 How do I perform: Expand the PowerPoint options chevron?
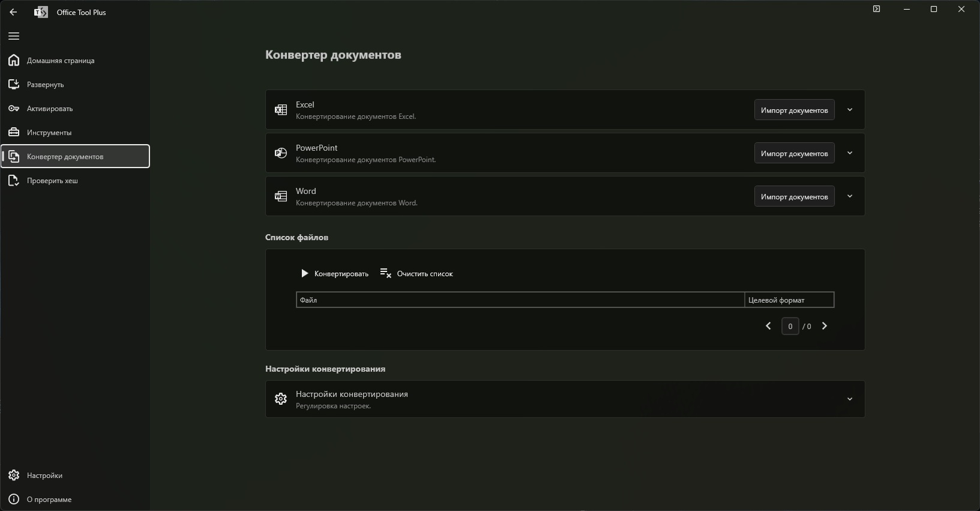click(850, 153)
